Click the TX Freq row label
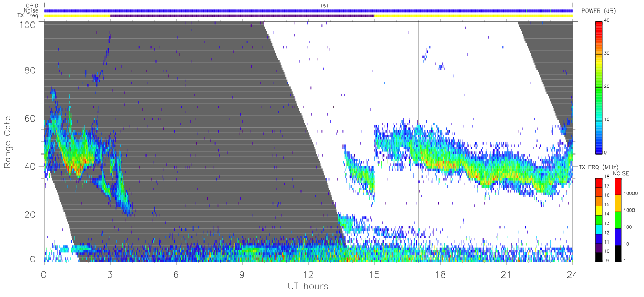Screen dimensions: 644x297 [x=28, y=16]
